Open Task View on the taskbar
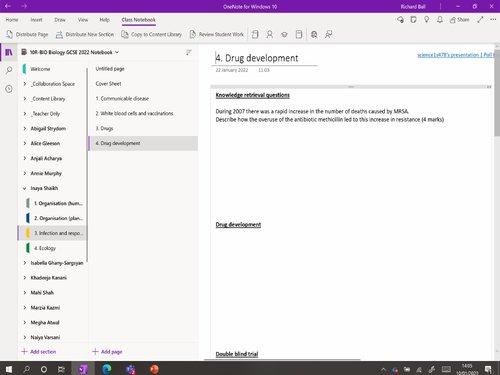Image resolution: width=500 pixels, height=375 pixels. pyautogui.click(x=61, y=369)
